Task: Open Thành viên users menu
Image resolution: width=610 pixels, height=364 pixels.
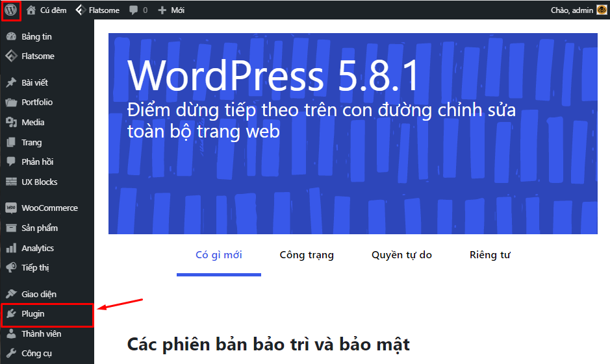Action: click(x=41, y=334)
